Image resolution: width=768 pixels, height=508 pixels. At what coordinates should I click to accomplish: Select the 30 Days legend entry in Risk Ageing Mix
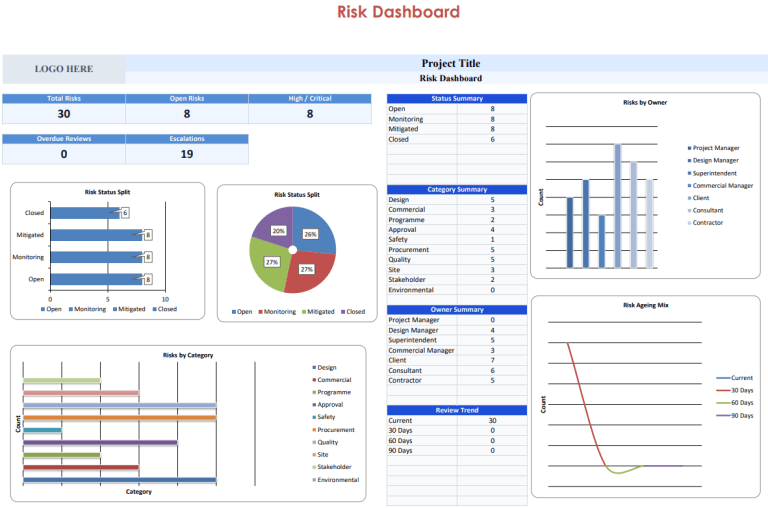tap(735, 390)
